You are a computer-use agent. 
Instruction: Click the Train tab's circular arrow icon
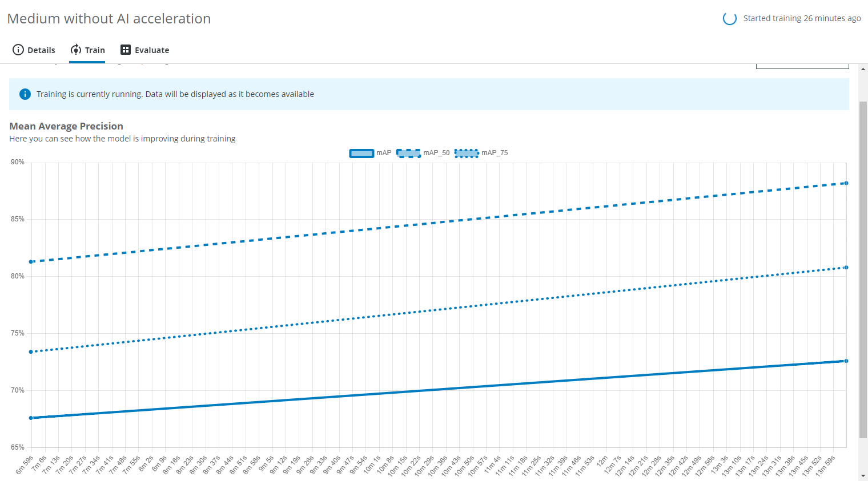(x=75, y=50)
